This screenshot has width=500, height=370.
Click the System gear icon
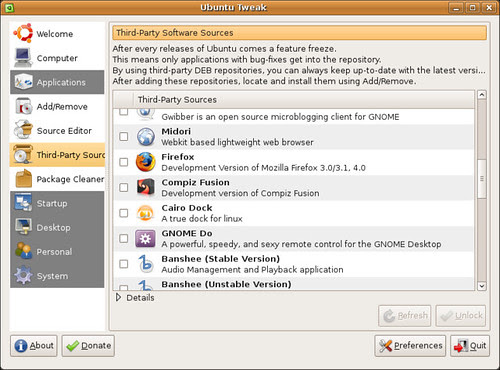[23, 276]
